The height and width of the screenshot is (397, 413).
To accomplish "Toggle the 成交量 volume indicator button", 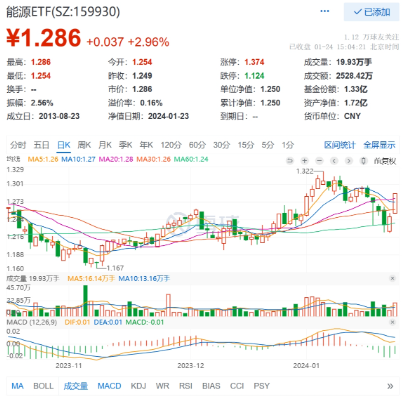I will click(x=76, y=386).
